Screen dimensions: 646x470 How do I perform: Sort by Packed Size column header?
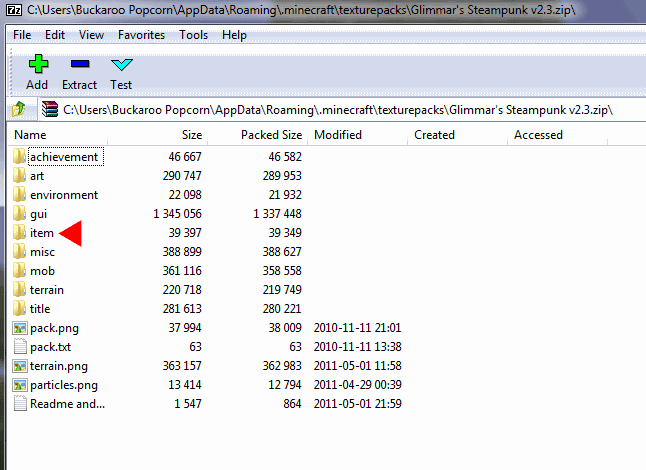click(257, 135)
